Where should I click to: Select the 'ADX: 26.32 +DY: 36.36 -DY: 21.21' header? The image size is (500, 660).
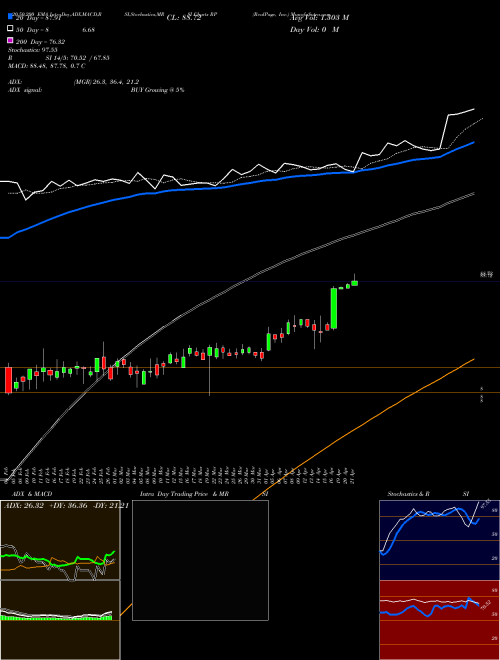coord(66,506)
